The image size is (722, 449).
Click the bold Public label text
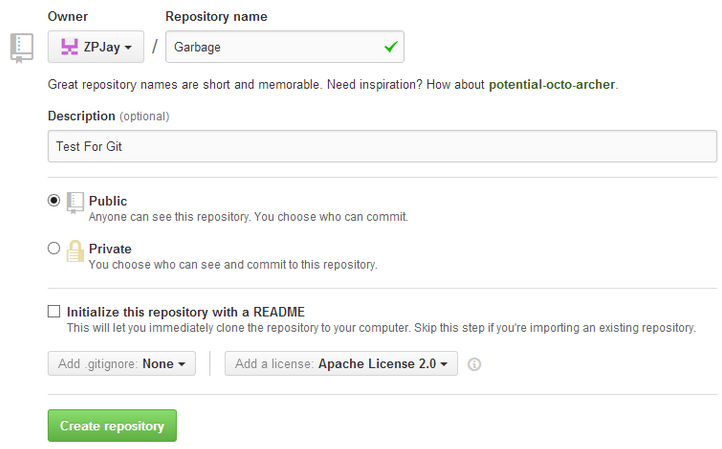[x=108, y=201]
